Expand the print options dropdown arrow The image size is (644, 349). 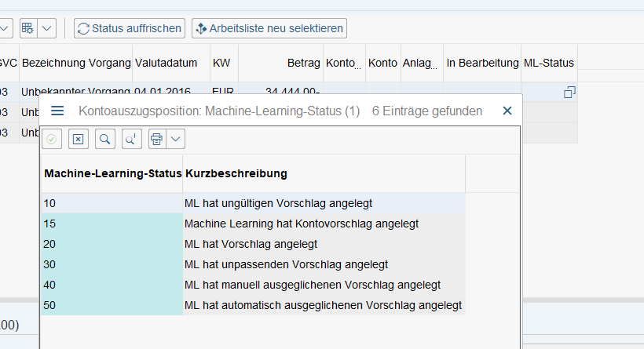175,140
